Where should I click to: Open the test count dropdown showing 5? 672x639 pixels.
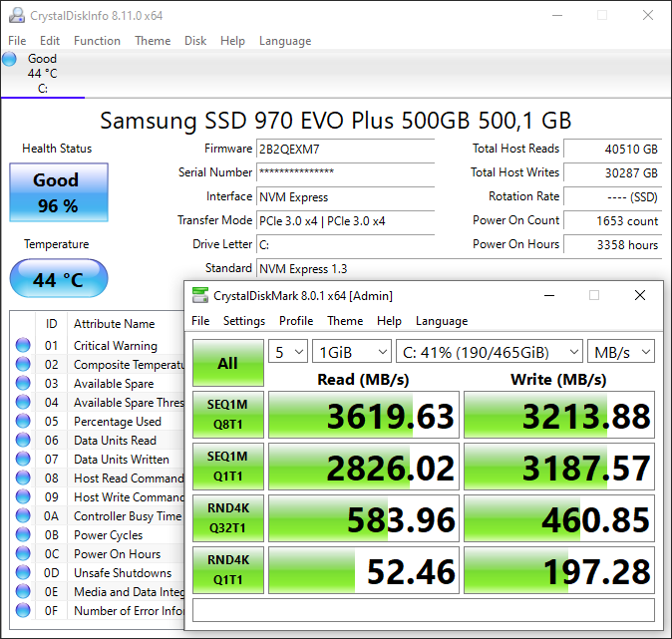(x=288, y=352)
